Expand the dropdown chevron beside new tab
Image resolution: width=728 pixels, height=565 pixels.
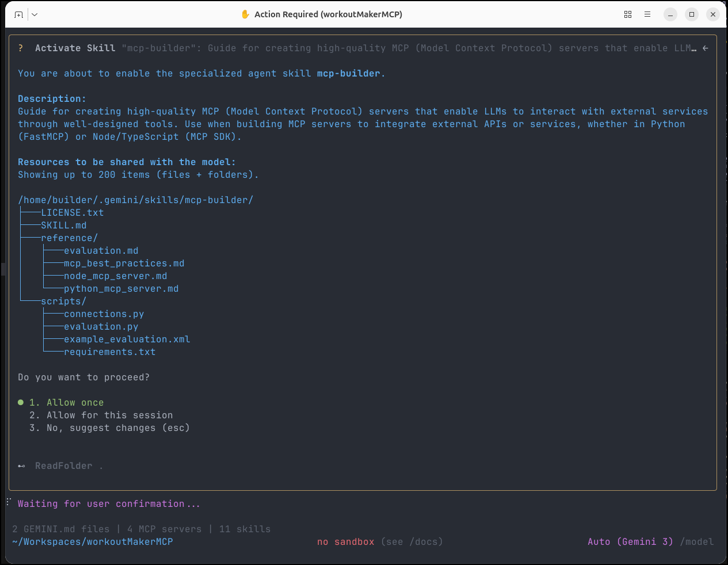click(35, 14)
